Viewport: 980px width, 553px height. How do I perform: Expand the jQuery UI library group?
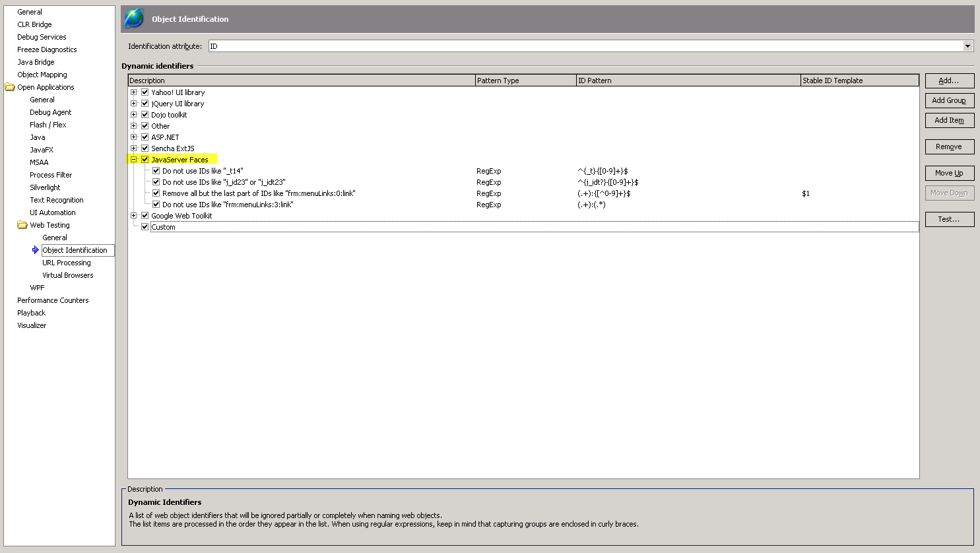point(134,104)
